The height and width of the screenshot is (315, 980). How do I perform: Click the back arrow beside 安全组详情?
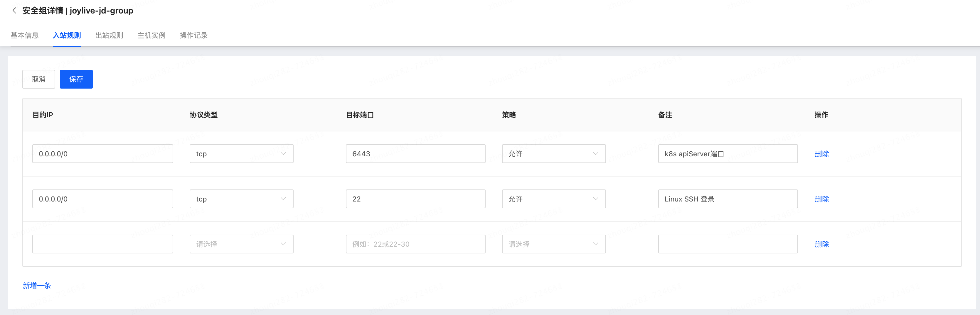pyautogui.click(x=14, y=11)
